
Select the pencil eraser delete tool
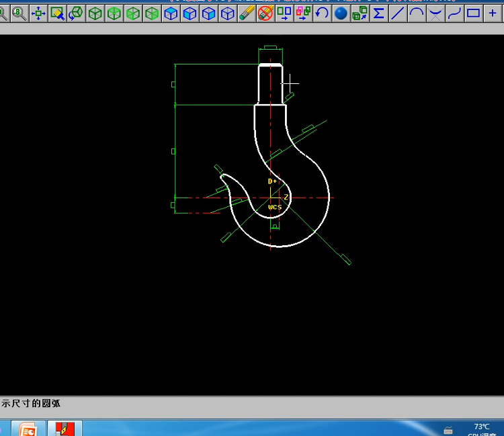tap(247, 13)
